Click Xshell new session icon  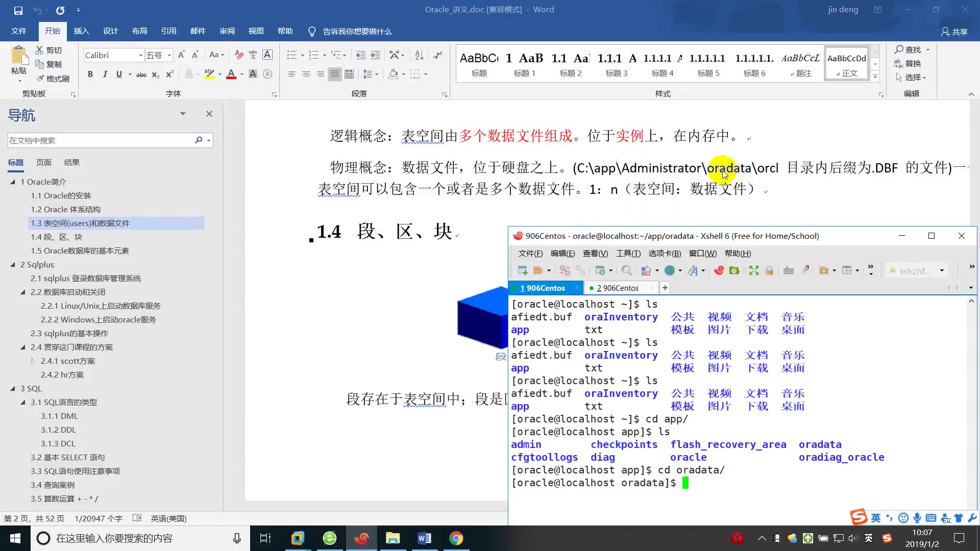tap(522, 270)
